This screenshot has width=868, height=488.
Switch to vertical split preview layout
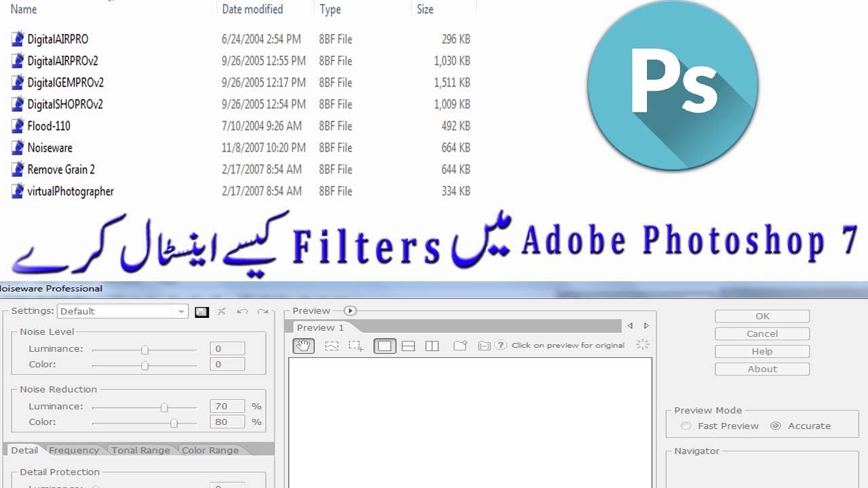coord(432,346)
